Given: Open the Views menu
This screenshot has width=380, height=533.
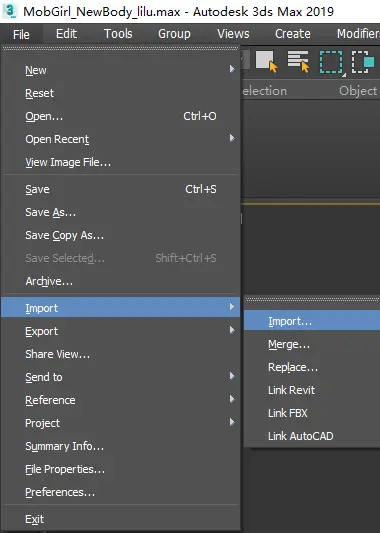Looking at the screenshot, I should click(x=233, y=34).
